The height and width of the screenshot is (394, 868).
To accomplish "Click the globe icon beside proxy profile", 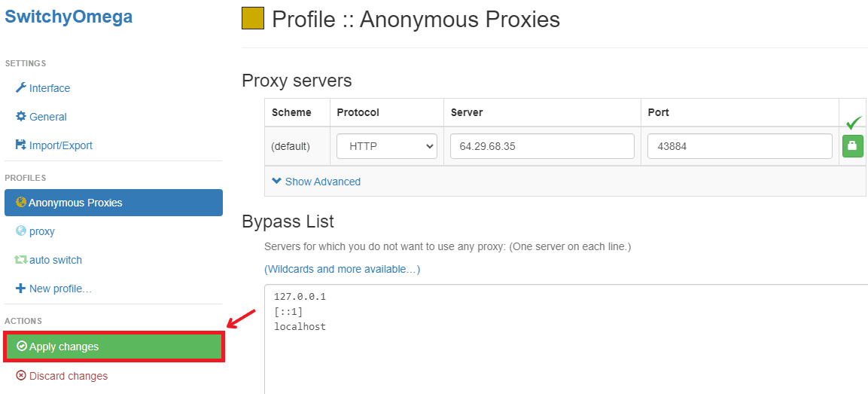I will tap(21, 231).
